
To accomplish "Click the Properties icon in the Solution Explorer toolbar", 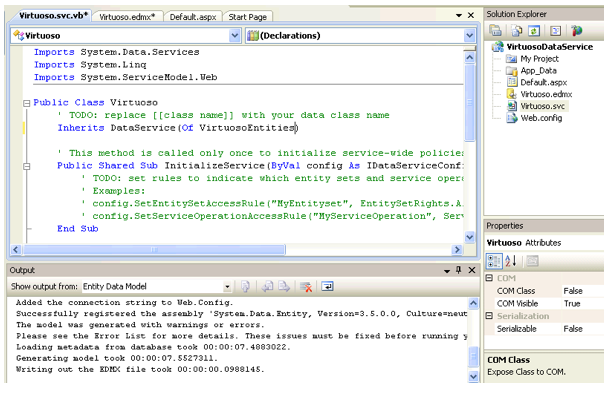I will pyautogui.click(x=496, y=30).
